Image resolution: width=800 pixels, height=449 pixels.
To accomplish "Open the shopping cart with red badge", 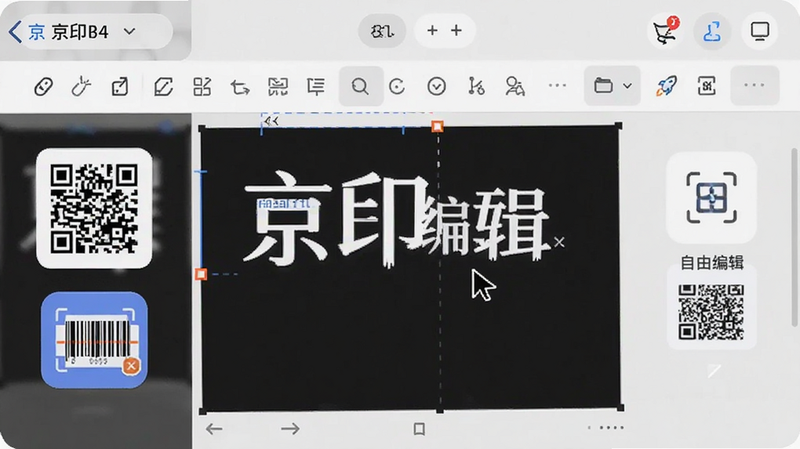I will click(665, 31).
